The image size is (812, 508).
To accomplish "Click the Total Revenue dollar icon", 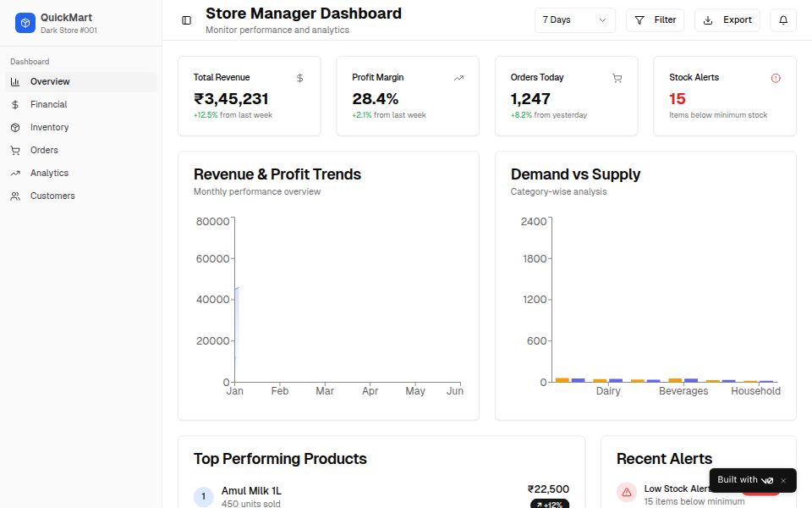I will [299, 77].
